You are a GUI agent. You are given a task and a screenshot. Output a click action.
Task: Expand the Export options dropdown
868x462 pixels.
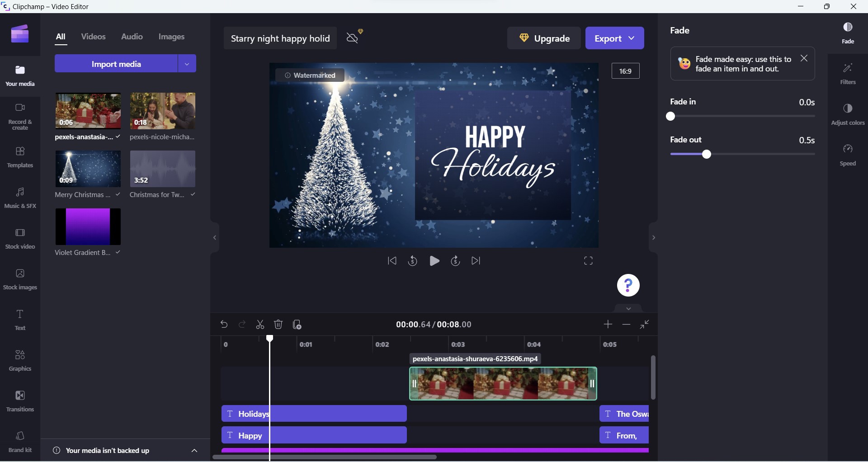(632, 38)
